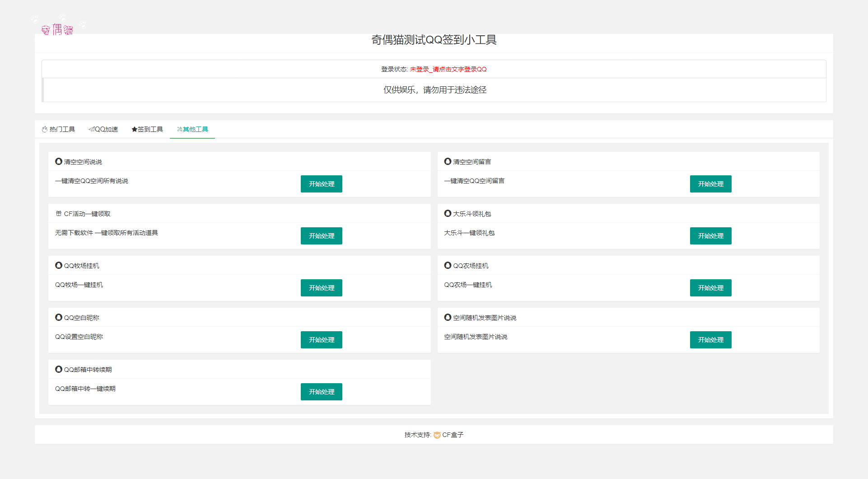Click QQ penguin icon beside 空间随机发表图片说说
This screenshot has width=868, height=479.
click(x=448, y=317)
